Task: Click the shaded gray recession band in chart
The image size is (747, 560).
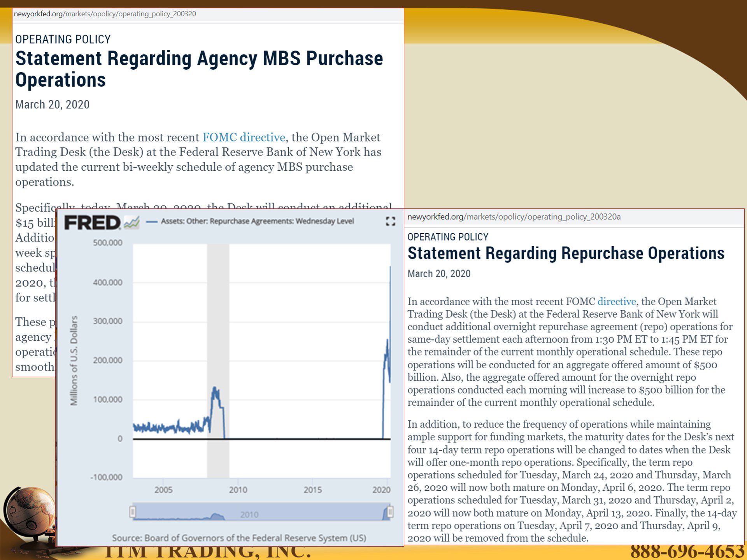Action: [218, 361]
